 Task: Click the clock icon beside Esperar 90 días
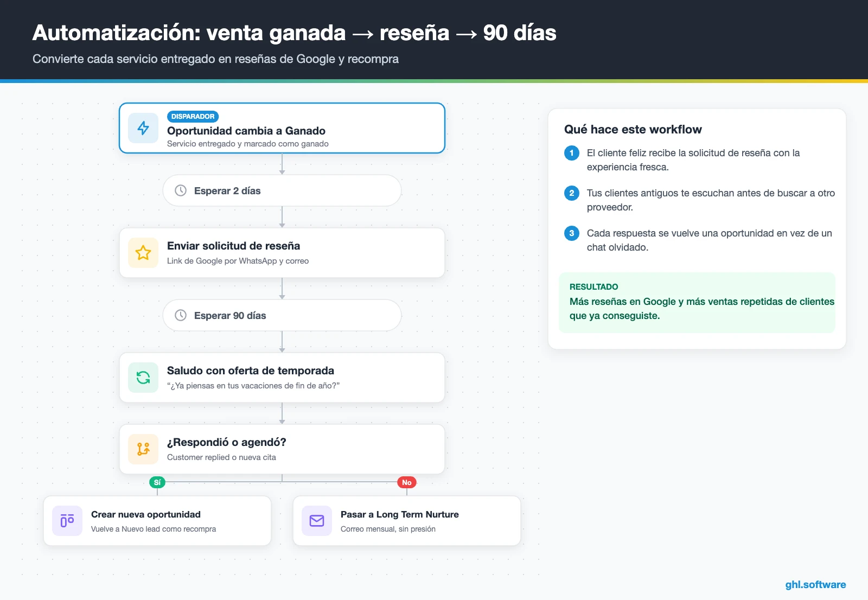181,315
